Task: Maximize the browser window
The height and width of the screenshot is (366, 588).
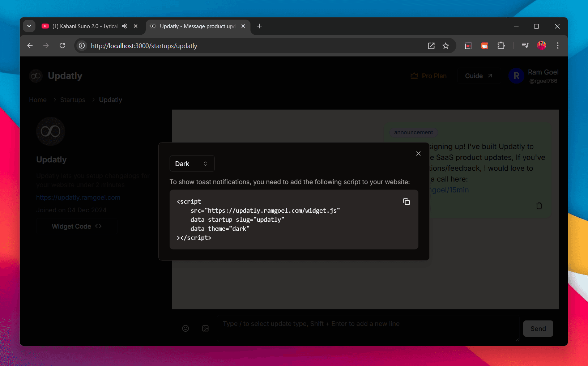Action: pyautogui.click(x=536, y=26)
